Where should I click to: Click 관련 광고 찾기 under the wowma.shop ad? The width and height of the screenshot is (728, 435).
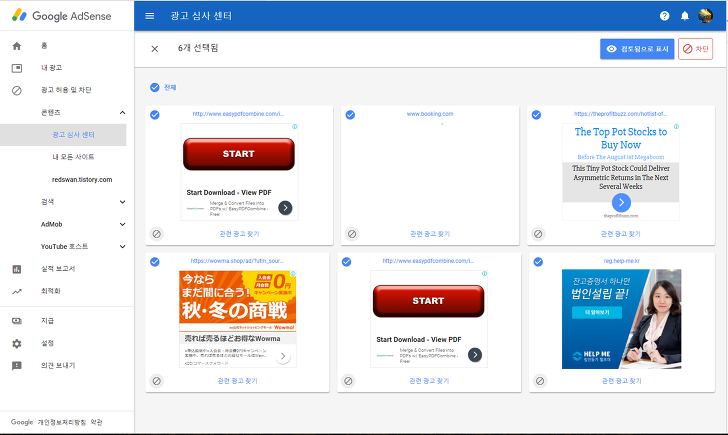[x=237, y=381]
